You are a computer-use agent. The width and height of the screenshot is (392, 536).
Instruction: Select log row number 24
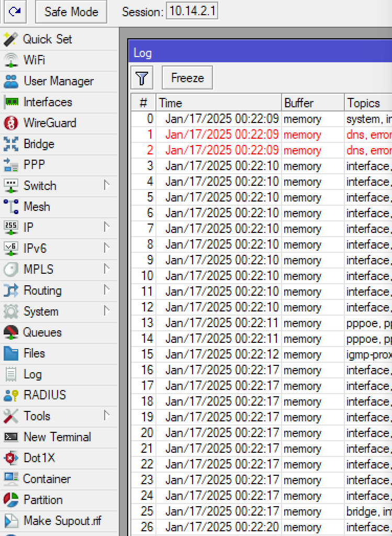click(262, 496)
